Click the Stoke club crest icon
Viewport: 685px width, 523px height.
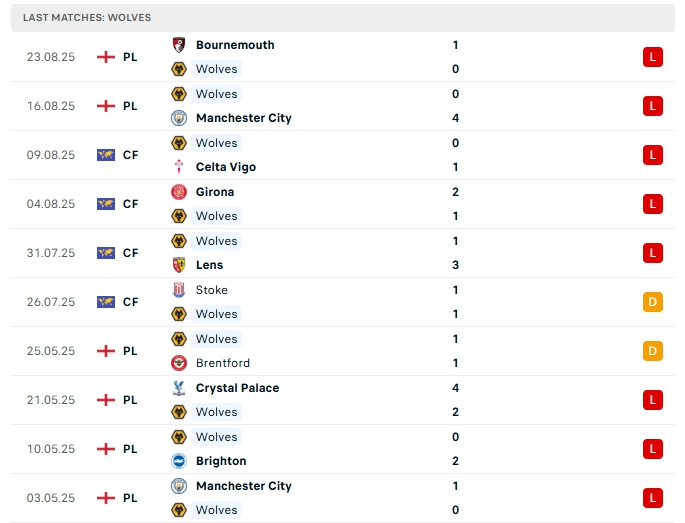point(179,290)
